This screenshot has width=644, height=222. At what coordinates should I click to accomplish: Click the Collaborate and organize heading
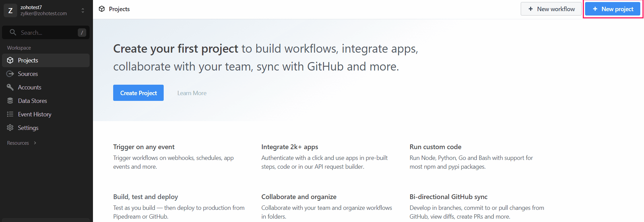point(299,197)
